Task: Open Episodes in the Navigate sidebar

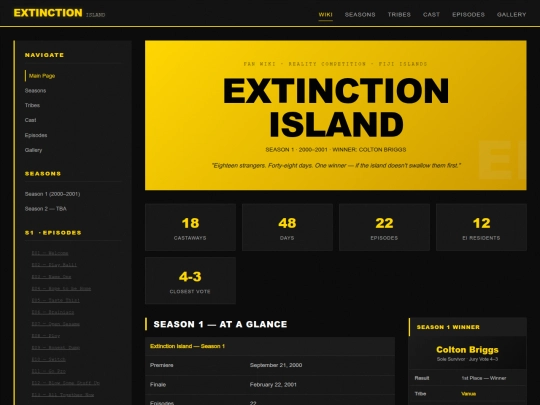Action: pyautogui.click(x=36, y=135)
